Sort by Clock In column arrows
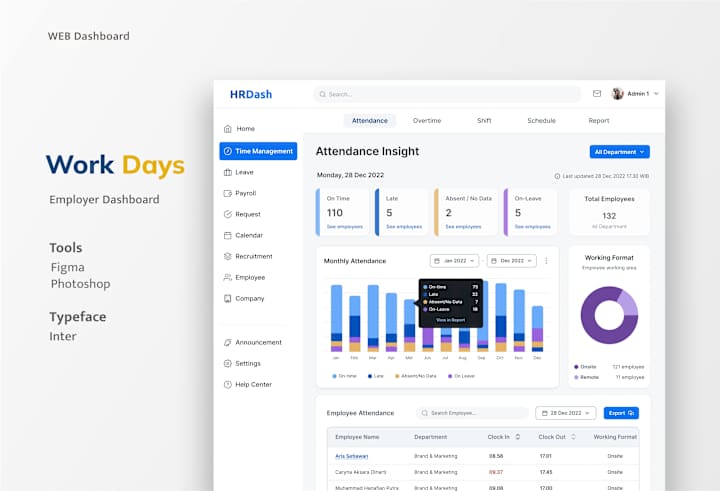The image size is (720, 491). [518, 437]
